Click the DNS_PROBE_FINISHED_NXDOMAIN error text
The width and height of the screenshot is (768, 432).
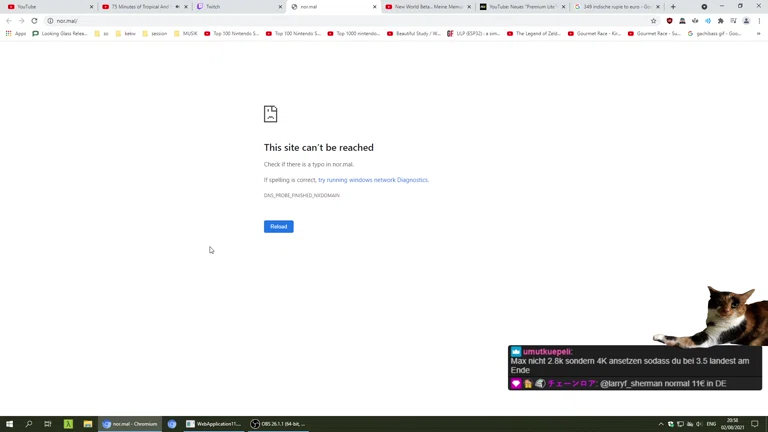coord(302,195)
